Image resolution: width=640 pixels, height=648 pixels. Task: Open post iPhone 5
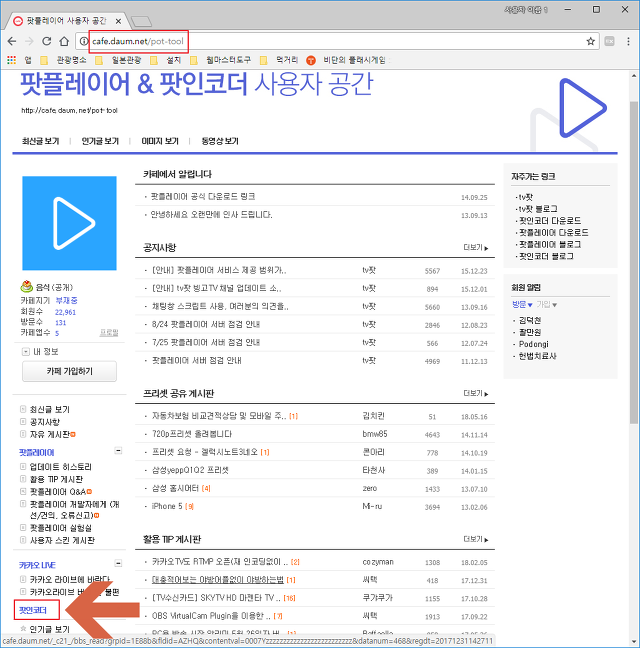[167, 506]
